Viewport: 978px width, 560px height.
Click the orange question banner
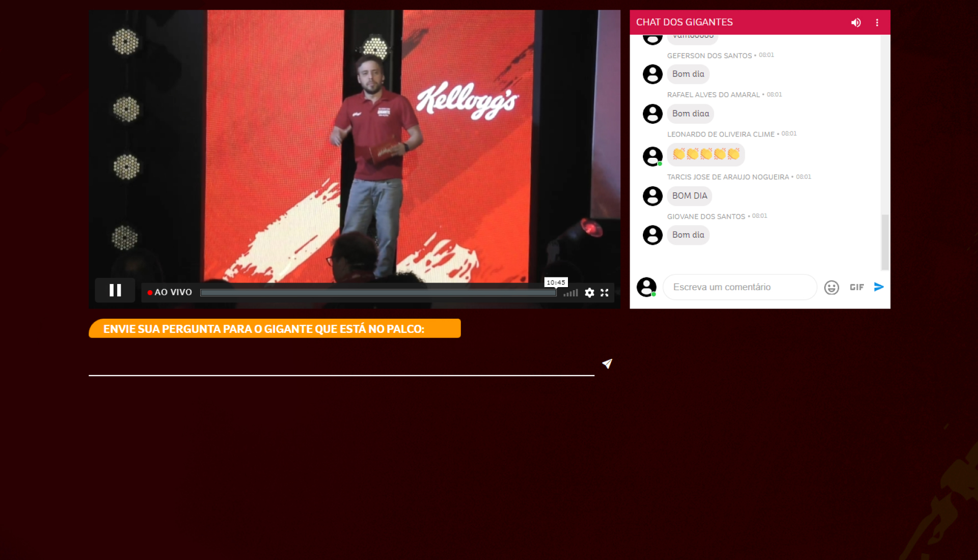275,329
